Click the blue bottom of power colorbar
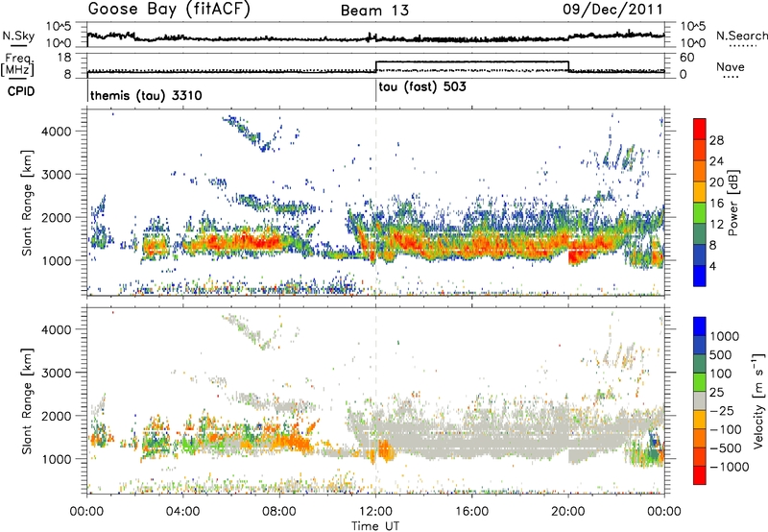The image size is (768, 532). (700, 276)
